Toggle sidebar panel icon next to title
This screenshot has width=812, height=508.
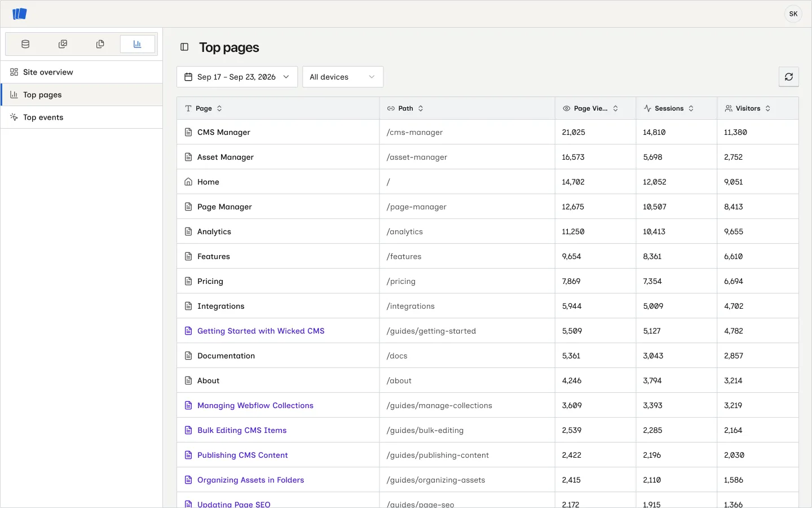coord(184,47)
